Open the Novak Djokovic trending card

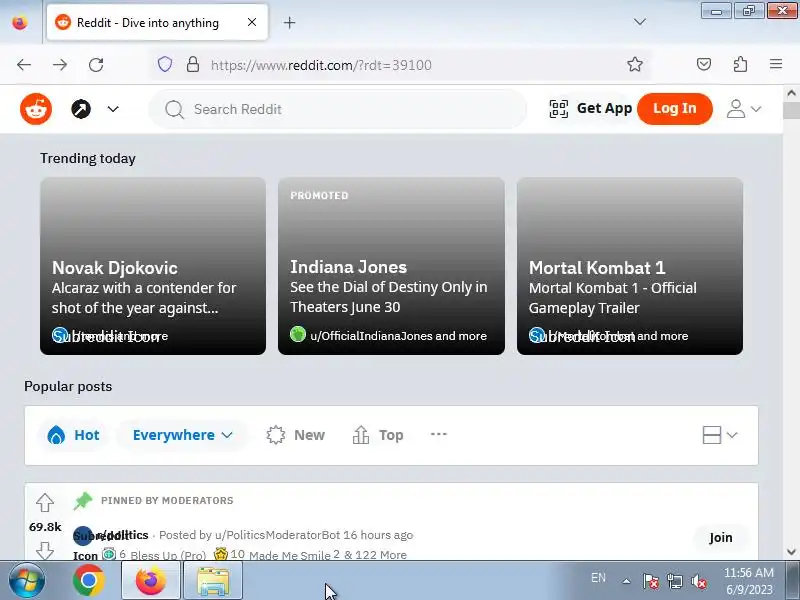[x=153, y=266]
